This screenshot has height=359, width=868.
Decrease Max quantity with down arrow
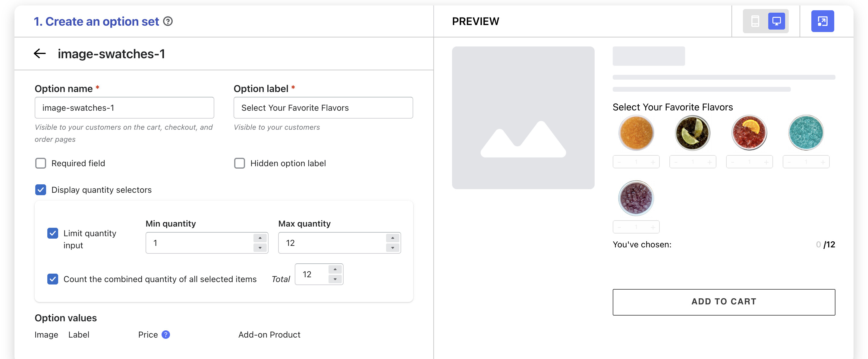pos(392,248)
